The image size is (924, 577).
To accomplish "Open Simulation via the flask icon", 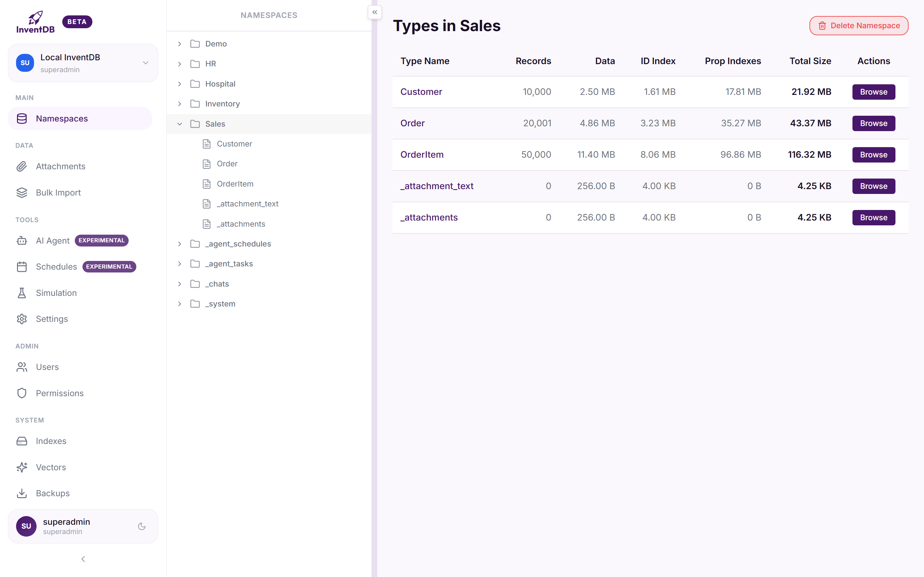I will coord(22,293).
